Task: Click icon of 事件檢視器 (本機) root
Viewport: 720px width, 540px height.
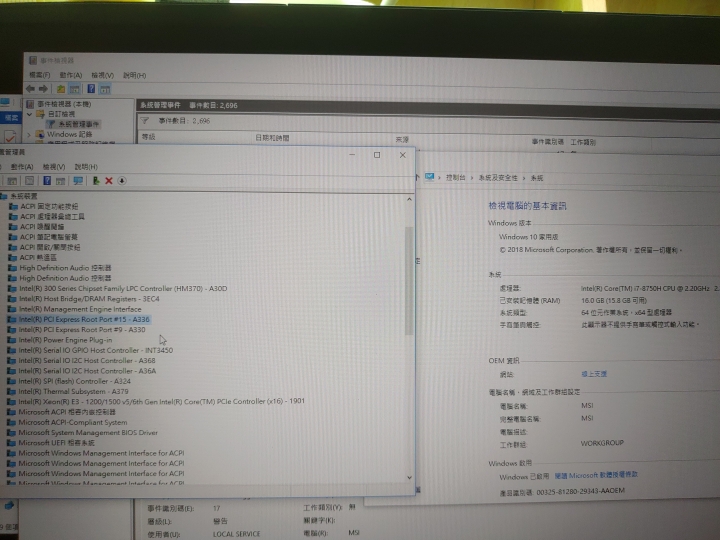Action: point(30,104)
